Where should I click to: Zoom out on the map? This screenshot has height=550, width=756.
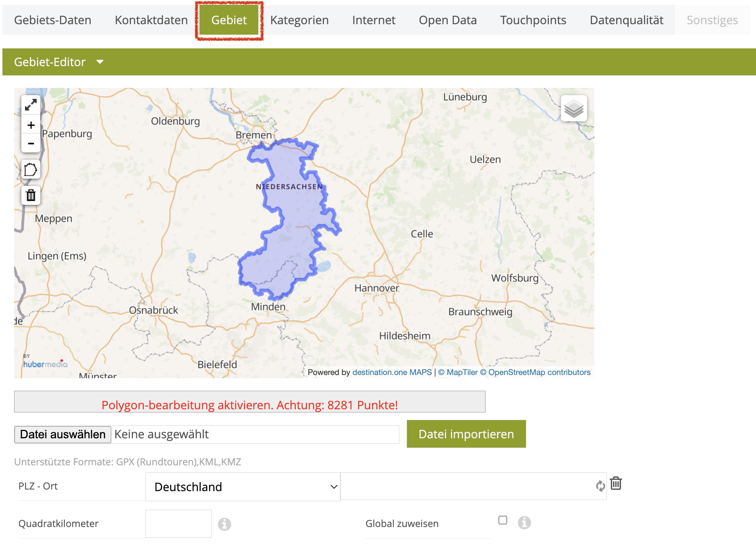(x=31, y=144)
